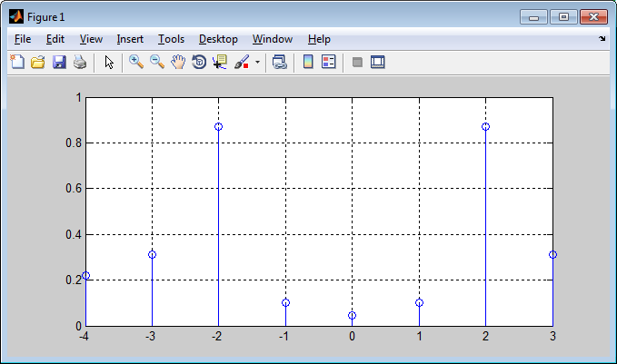
Task: Close the Figure 1 window
Action: (x=593, y=17)
